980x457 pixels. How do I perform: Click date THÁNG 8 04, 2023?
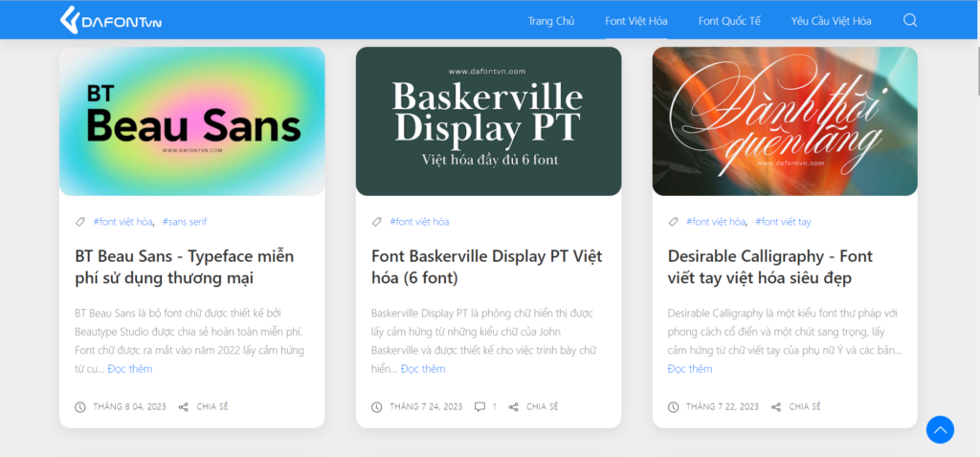tap(130, 407)
